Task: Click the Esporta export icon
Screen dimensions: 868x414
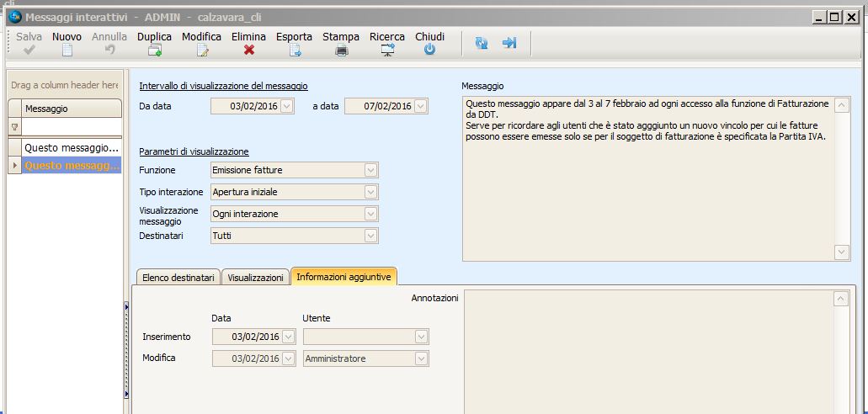Action: point(295,50)
